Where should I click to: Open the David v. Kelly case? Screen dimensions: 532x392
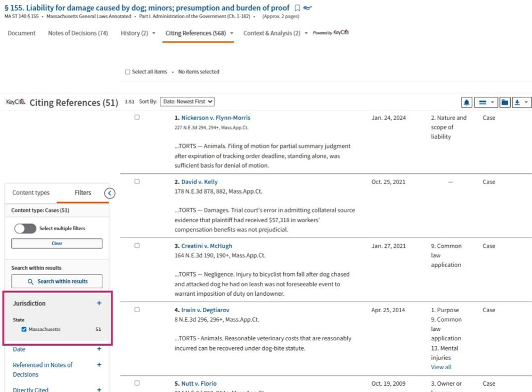point(200,181)
